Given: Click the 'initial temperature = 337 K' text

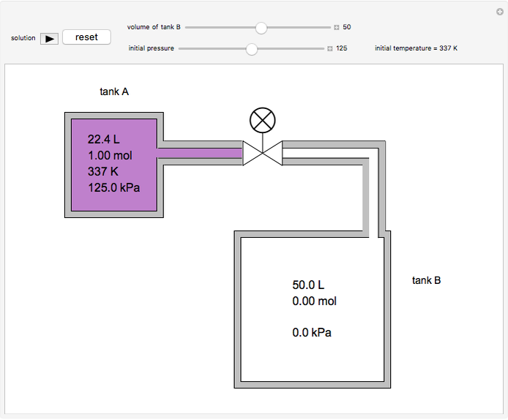Looking at the screenshot, I should (416, 49).
